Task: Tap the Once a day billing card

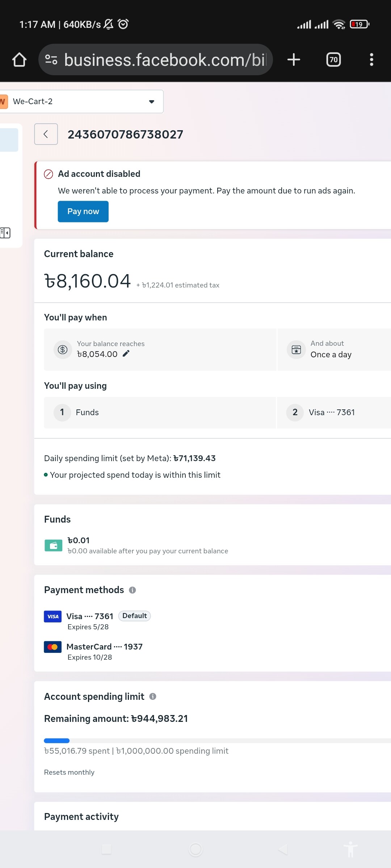Action: [x=334, y=350]
